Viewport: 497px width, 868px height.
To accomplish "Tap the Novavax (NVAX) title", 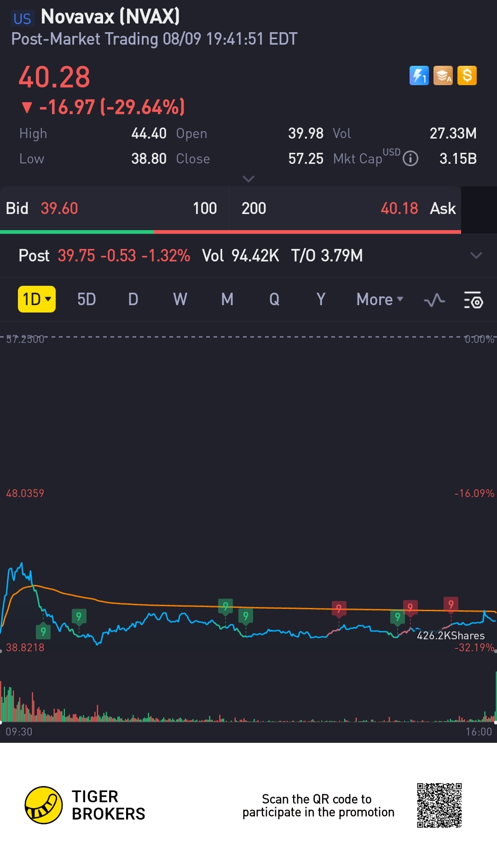I will point(110,17).
